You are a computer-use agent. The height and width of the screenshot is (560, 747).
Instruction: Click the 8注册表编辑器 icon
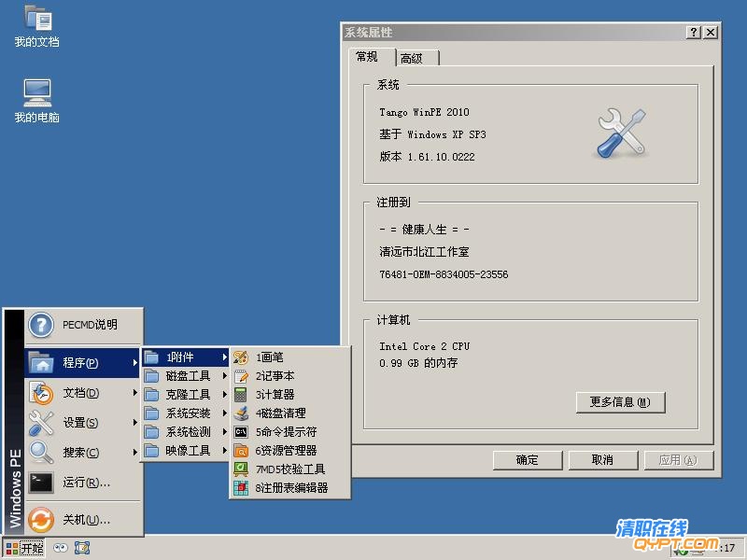[241, 487]
